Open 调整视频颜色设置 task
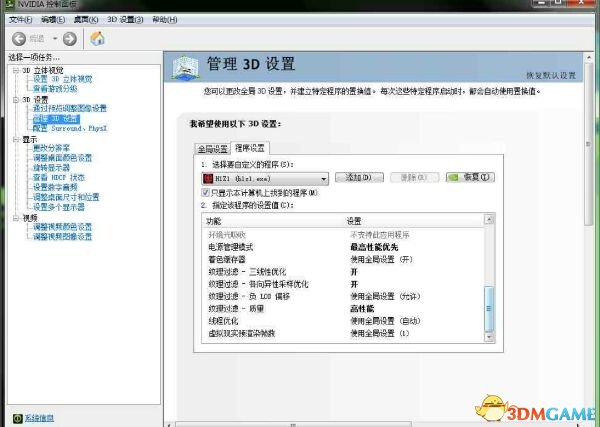The height and width of the screenshot is (427, 600). [x=62, y=227]
